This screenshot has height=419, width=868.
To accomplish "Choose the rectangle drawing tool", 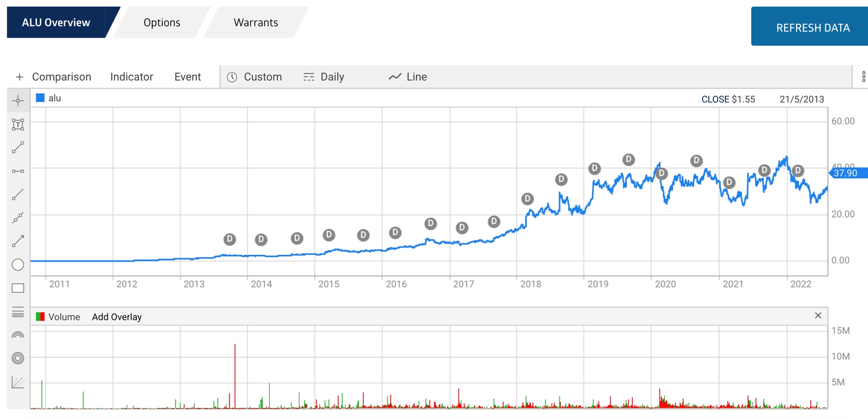I will [18, 288].
